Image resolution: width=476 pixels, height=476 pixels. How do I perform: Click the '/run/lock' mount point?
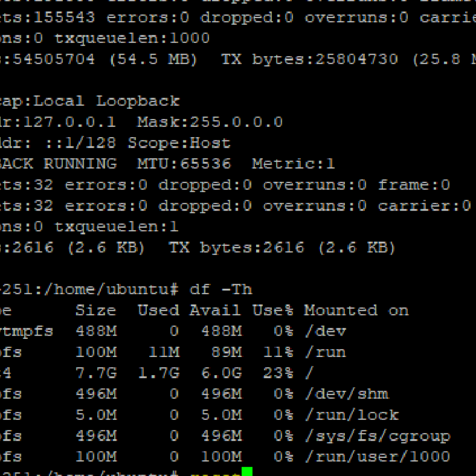point(351,415)
